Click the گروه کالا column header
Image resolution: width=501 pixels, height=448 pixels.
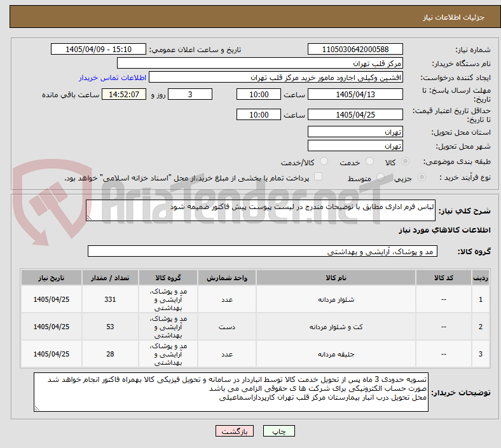[168, 278]
